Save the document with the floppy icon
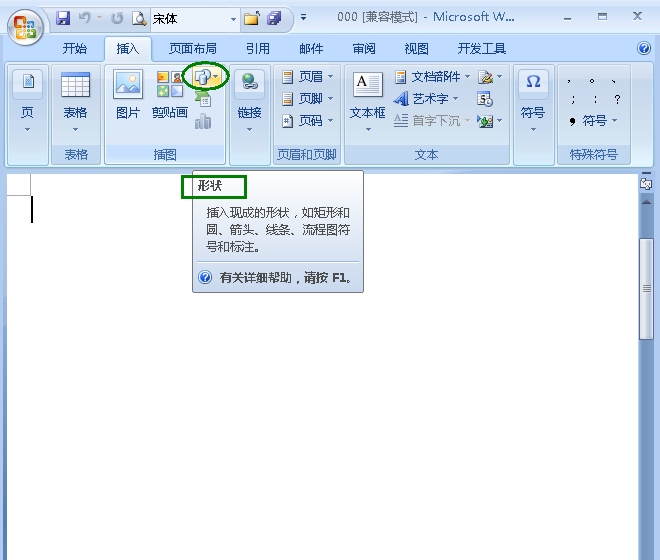Viewport: 660px width, 560px height. 63,18
